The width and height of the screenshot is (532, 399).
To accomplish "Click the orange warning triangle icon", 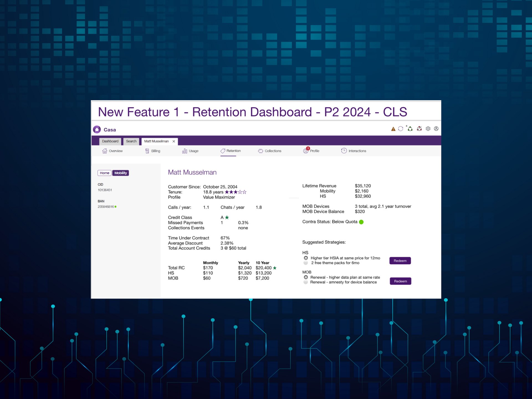I will (393, 129).
